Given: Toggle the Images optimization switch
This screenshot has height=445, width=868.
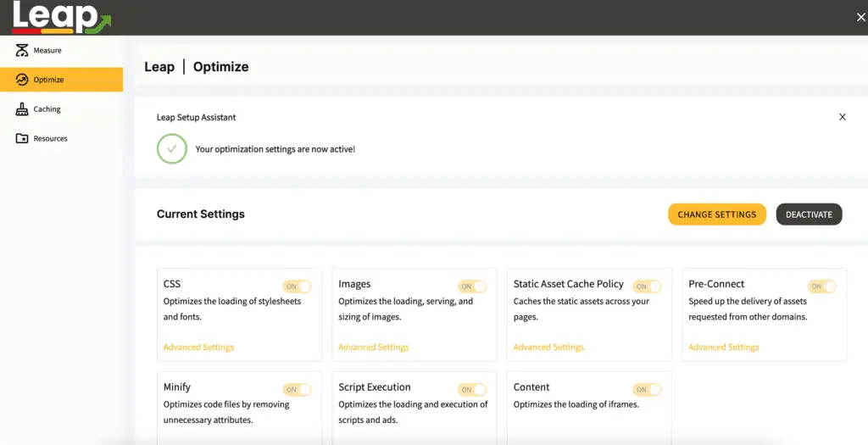Looking at the screenshot, I should tap(471, 286).
